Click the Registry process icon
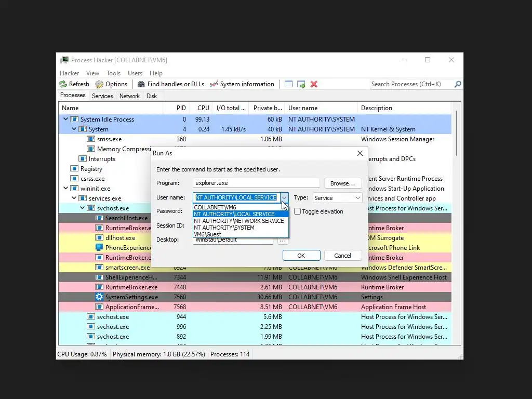532x399 pixels. tap(74, 169)
